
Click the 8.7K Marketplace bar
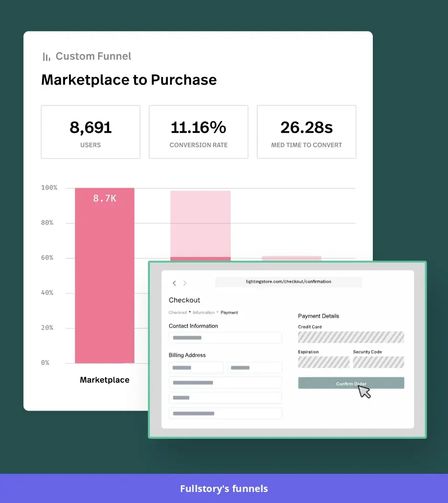[105, 276]
